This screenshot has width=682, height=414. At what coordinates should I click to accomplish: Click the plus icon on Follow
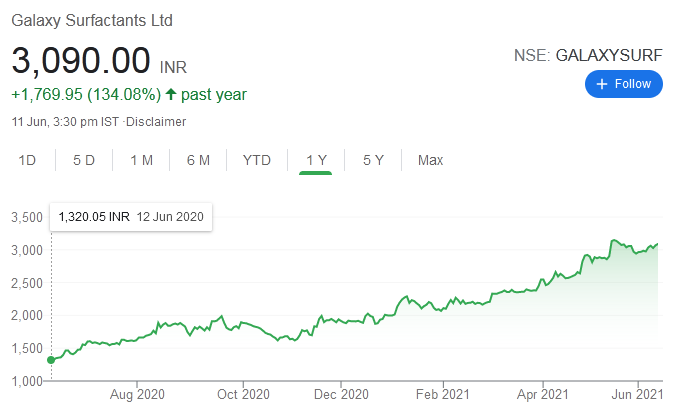click(602, 84)
